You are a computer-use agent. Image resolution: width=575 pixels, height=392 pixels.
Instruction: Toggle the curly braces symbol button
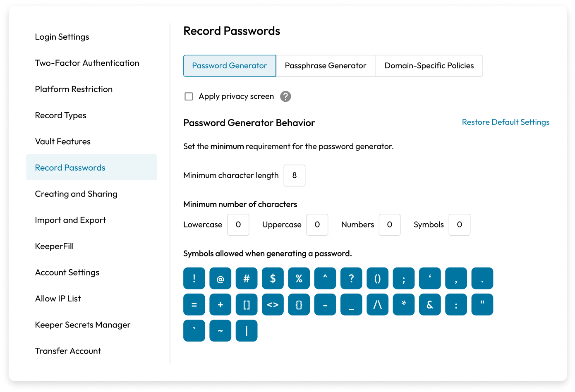(299, 305)
